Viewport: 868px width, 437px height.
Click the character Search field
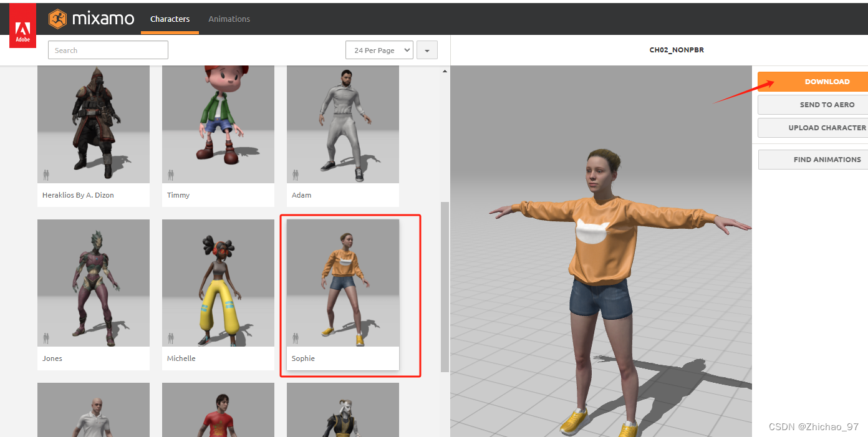pyautogui.click(x=109, y=50)
